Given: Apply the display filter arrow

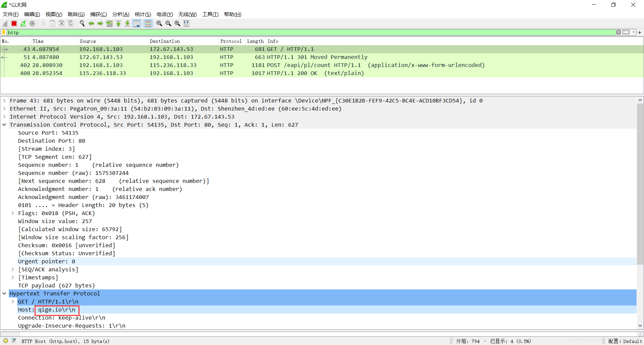Looking at the screenshot, I should tap(626, 32).
